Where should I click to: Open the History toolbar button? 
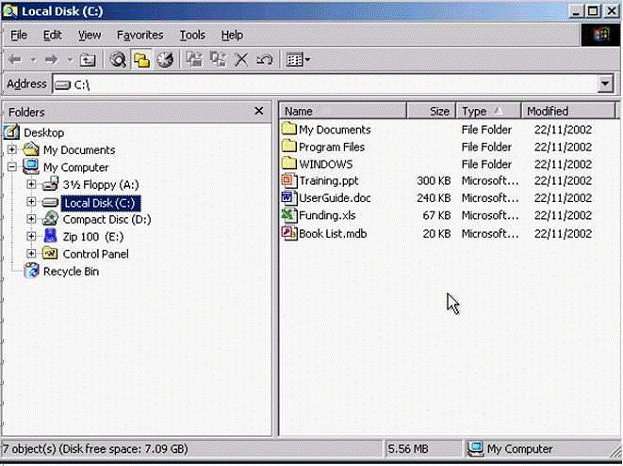click(165, 60)
